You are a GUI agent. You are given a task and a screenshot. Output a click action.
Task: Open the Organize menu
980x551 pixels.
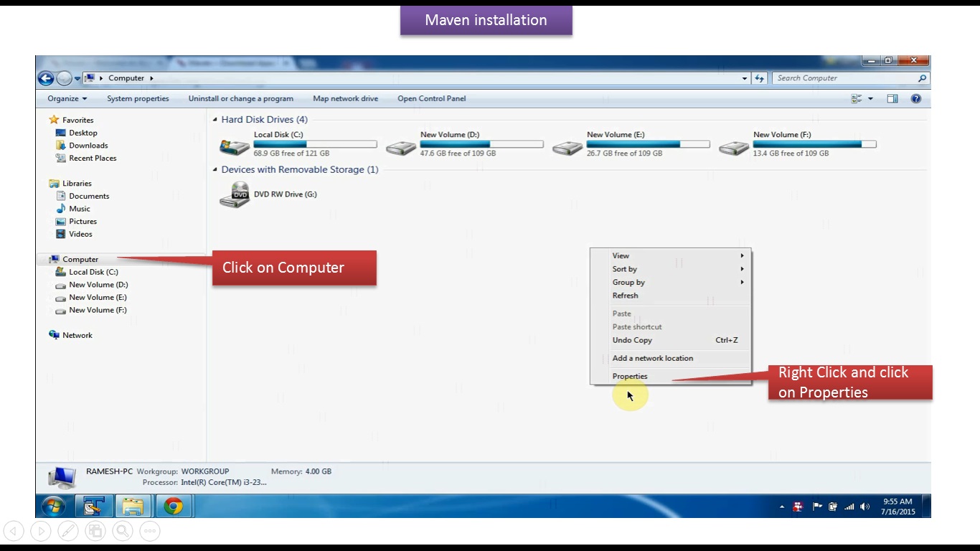click(67, 98)
